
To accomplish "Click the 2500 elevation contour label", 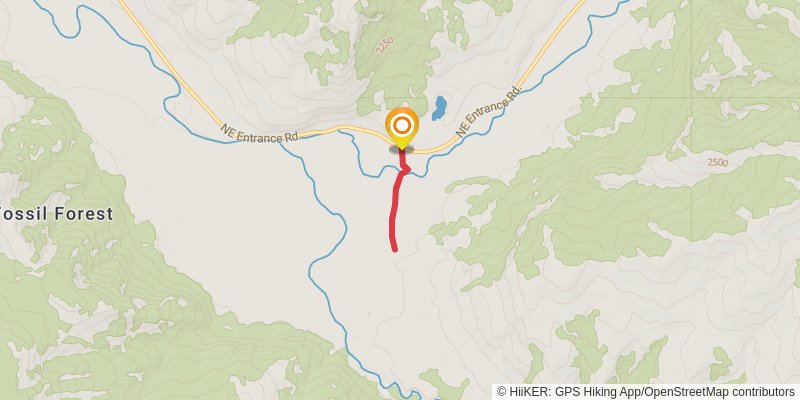I will [717, 163].
